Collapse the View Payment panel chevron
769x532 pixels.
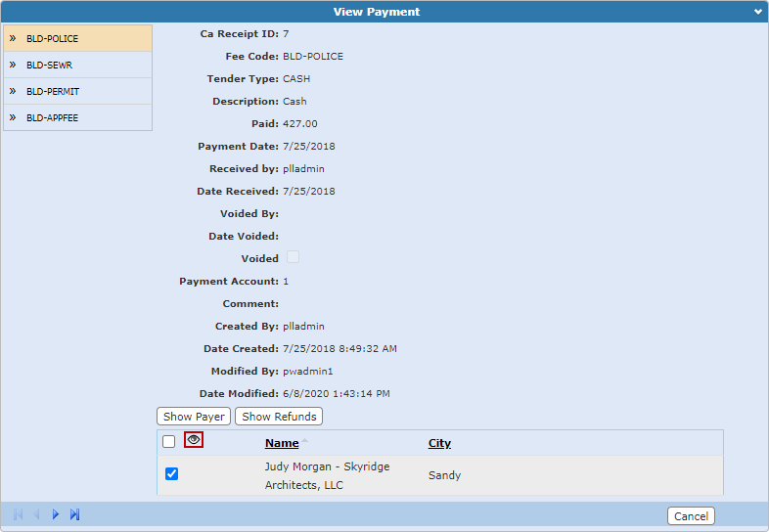pyautogui.click(x=757, y=12)
